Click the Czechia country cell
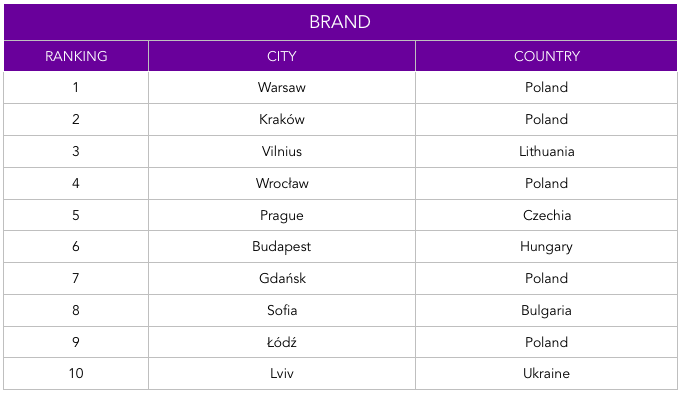Viewport: 681px width, 394px height. click(x=546, y=215)
